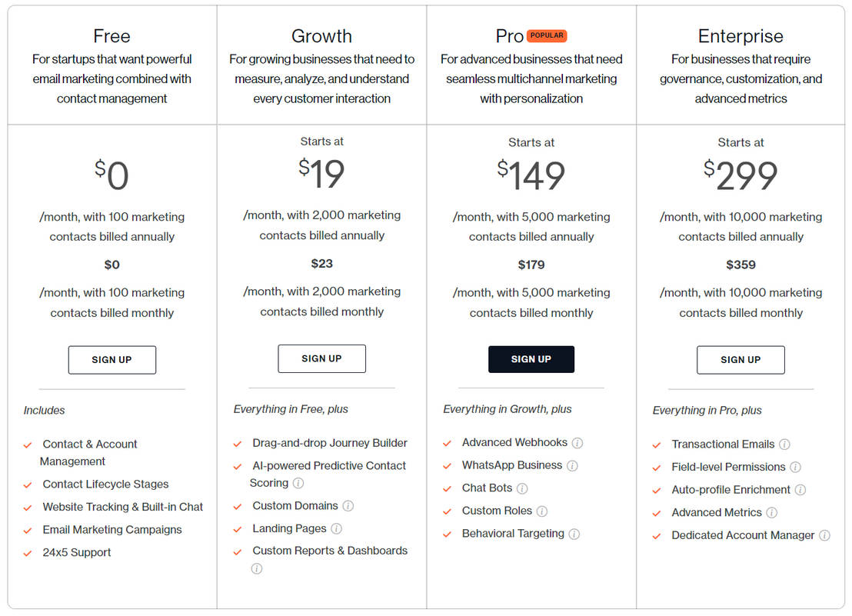Screen dimensions: 852x616
Task: Sign up for the Enterprise plan
Action: (x=741, y=360)
